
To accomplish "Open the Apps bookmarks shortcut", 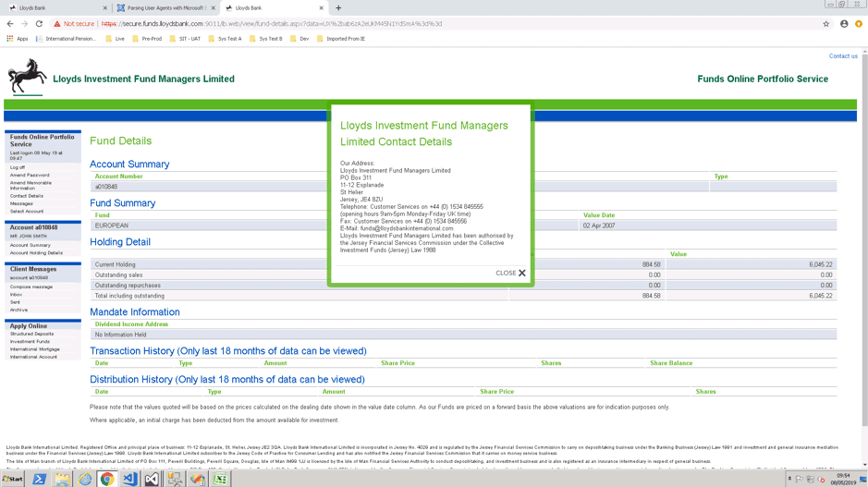I will coord(18,39).
